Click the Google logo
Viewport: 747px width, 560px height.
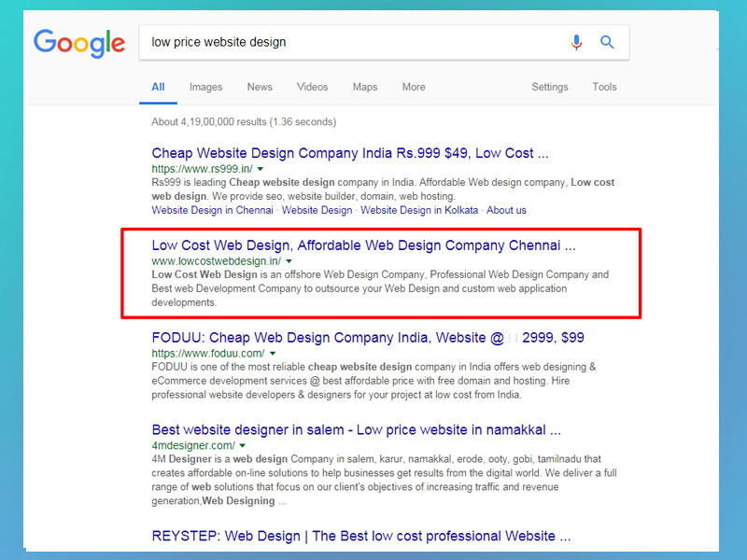[x=79, y=43]
